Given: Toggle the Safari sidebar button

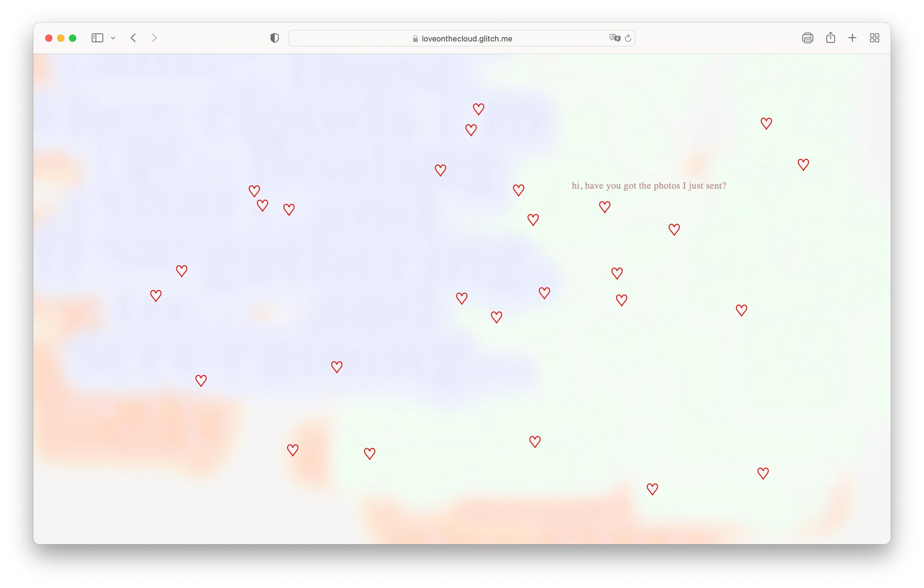Looking at the screenshot, I should pos(97,38).
